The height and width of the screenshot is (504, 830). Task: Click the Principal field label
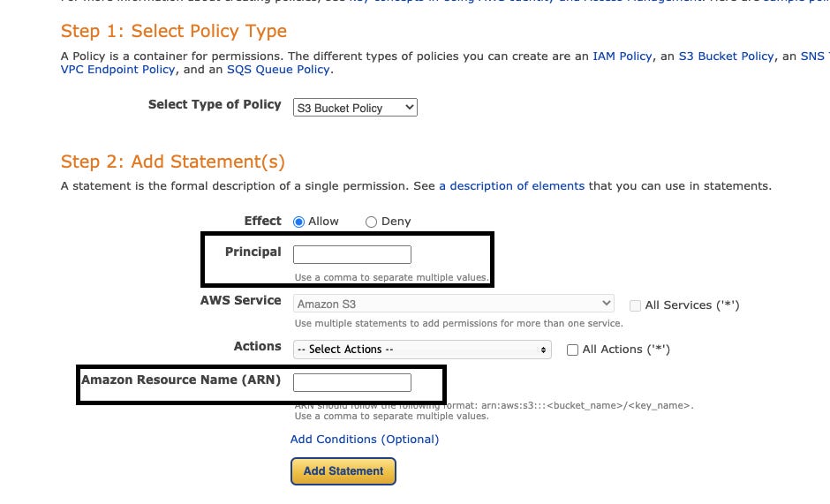pos(253,252)
